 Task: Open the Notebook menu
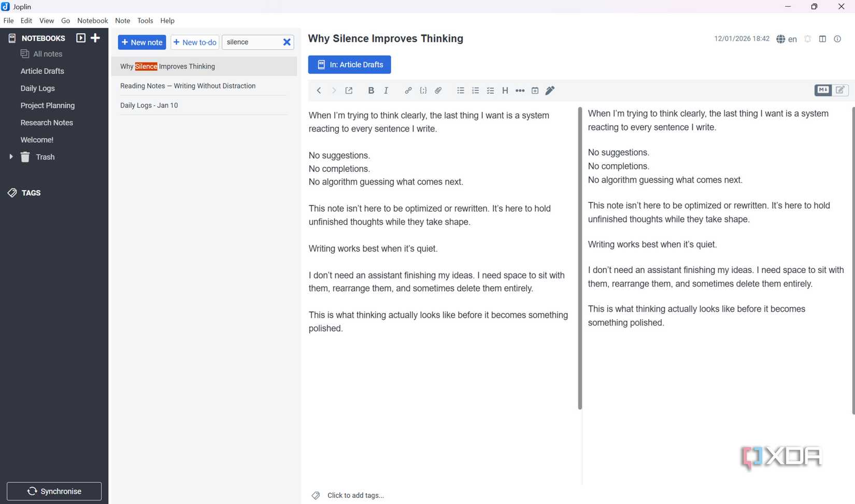tap(93, 21)
